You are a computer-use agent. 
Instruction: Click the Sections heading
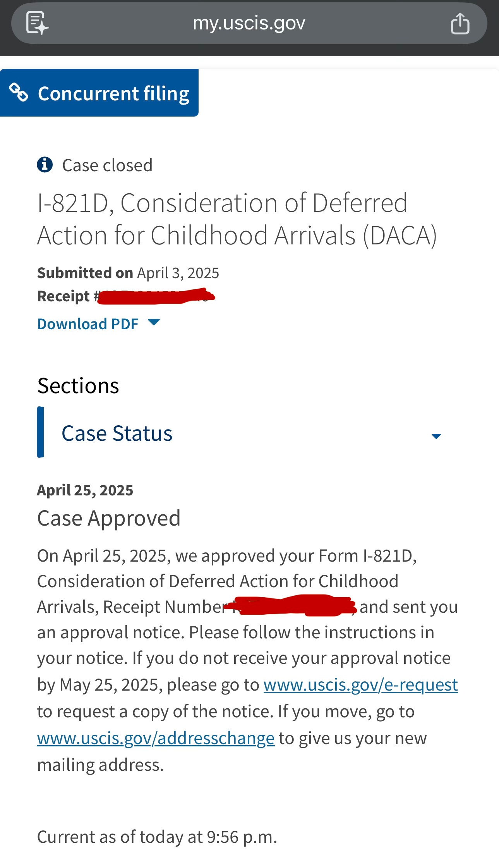tap(78, 386)
